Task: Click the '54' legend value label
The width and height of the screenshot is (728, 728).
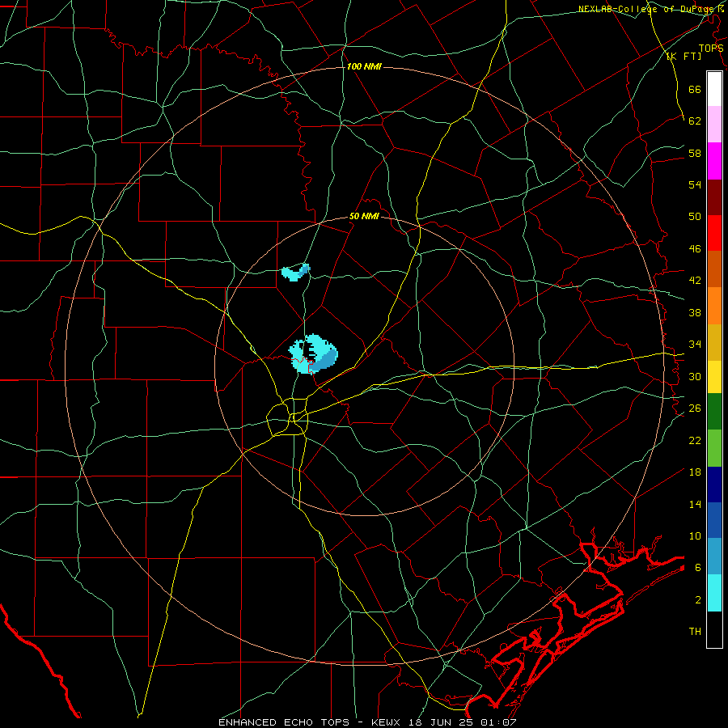Action: 695,184
